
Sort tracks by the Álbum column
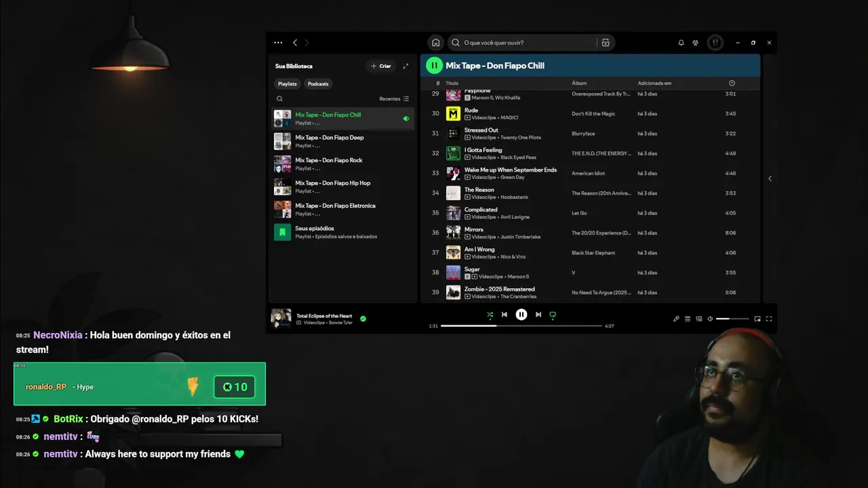(579, 83)
